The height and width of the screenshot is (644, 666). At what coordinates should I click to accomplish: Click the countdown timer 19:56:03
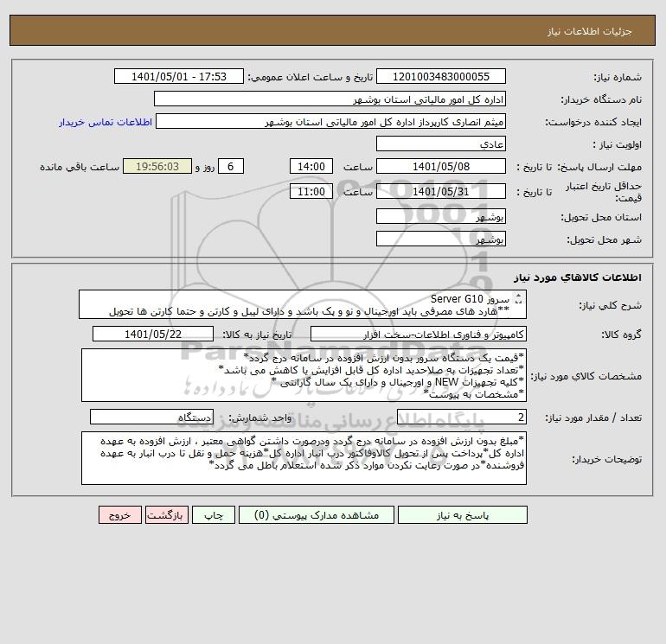point(157,167)
